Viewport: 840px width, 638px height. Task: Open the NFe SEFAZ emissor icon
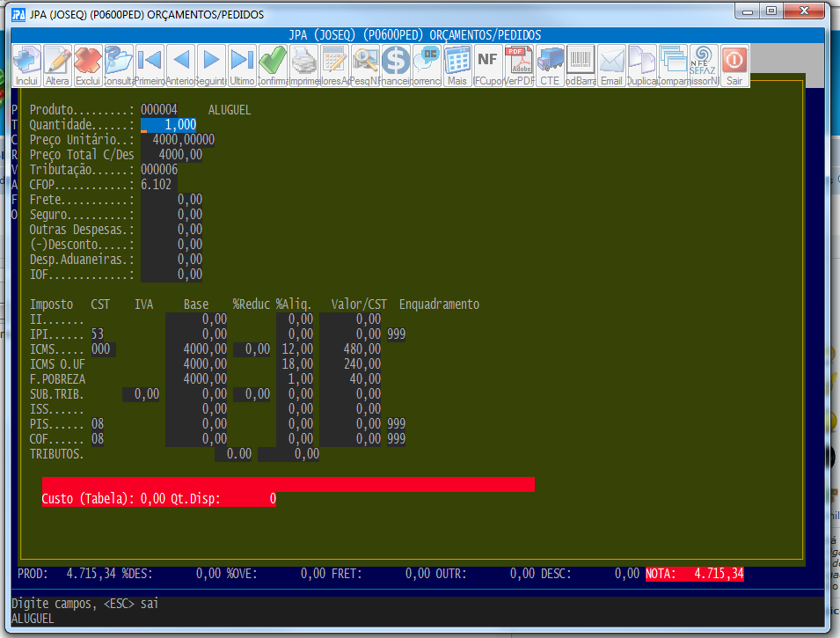click(704, 66)
